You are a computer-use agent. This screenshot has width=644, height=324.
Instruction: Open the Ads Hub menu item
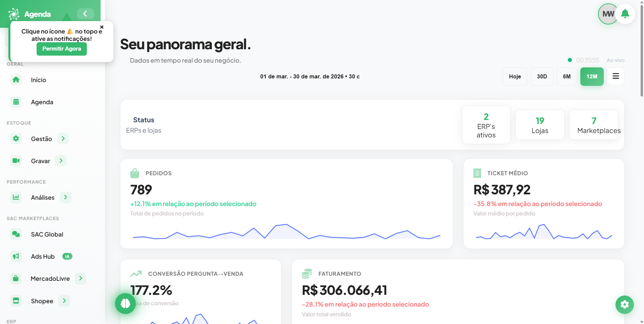pos(43,257)
